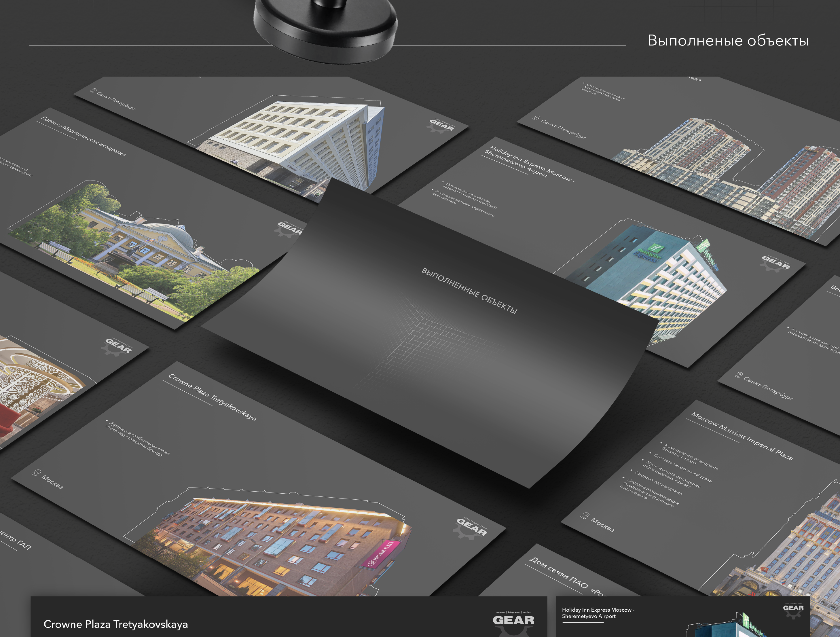Click "ВЫПОЛНЕННЫЕ ОБЪЕКТЫ" on the curled center sheet
Image resolution: width=840 pixels, height=637 pixels.
coord(469,291)
